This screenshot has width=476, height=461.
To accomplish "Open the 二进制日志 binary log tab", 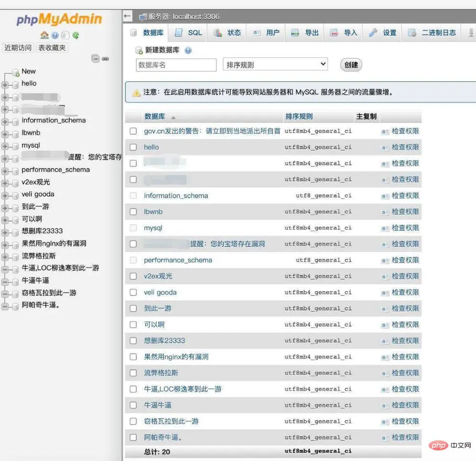I will [432, 33].
